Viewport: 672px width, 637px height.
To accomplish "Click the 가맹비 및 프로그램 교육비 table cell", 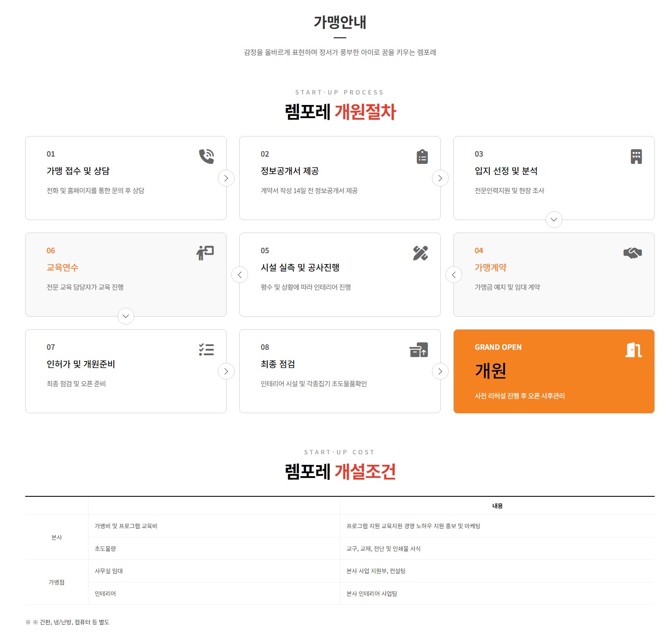I will pos(126,526).
